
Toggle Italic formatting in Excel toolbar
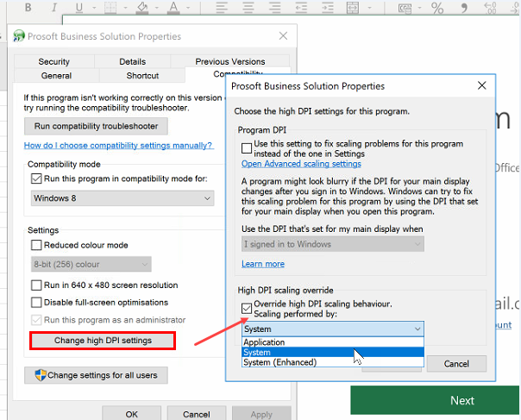pos(54,7)
